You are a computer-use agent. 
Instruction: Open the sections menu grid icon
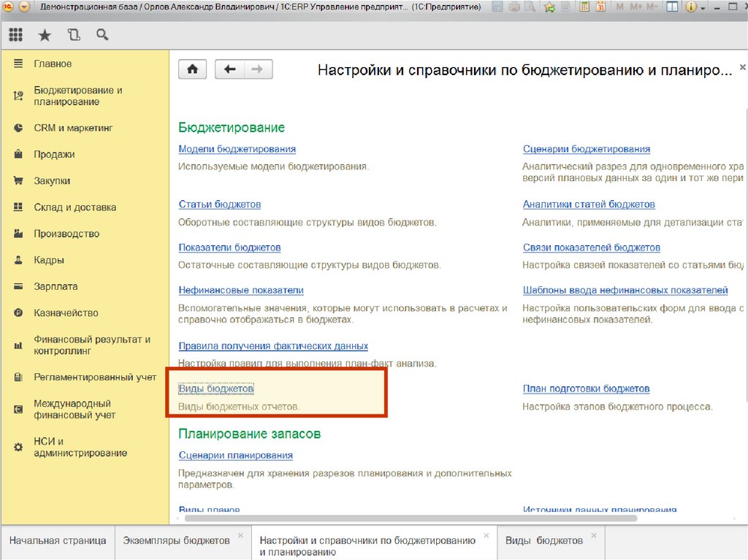[16, 35]
